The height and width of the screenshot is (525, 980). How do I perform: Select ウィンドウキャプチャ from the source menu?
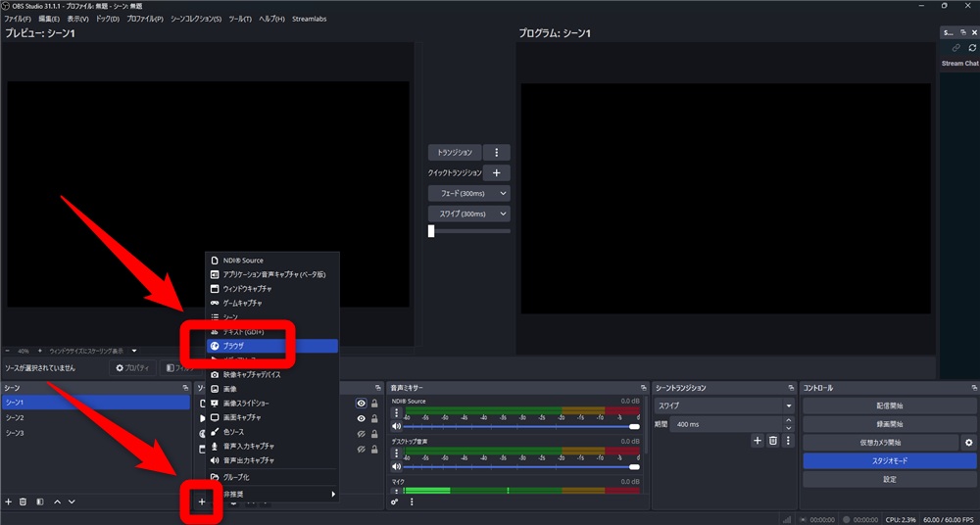272,289
